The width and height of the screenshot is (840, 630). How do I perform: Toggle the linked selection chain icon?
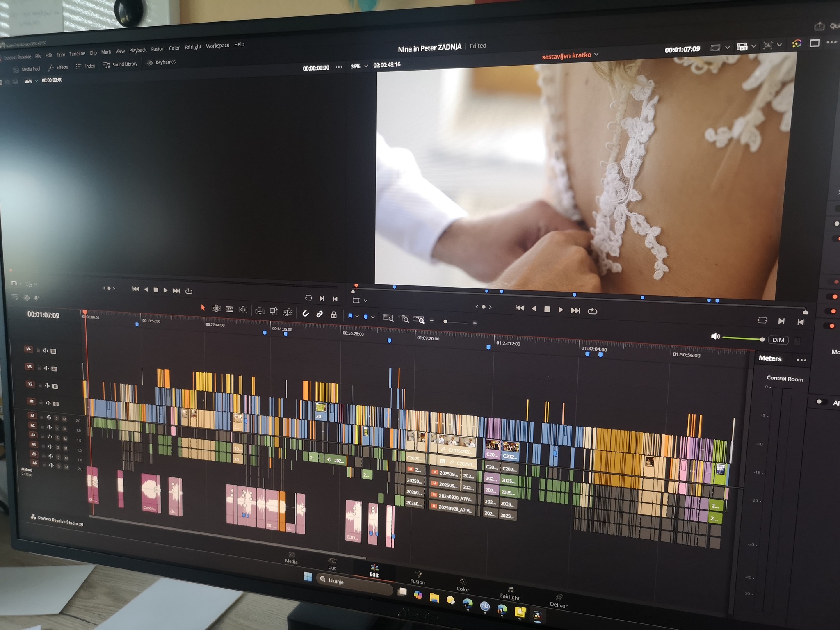click(319, 314)
